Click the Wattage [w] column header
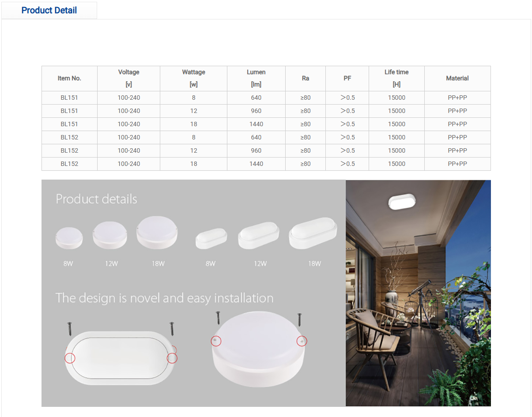This screenshot has height=417, width=532. tap(194, 79)
